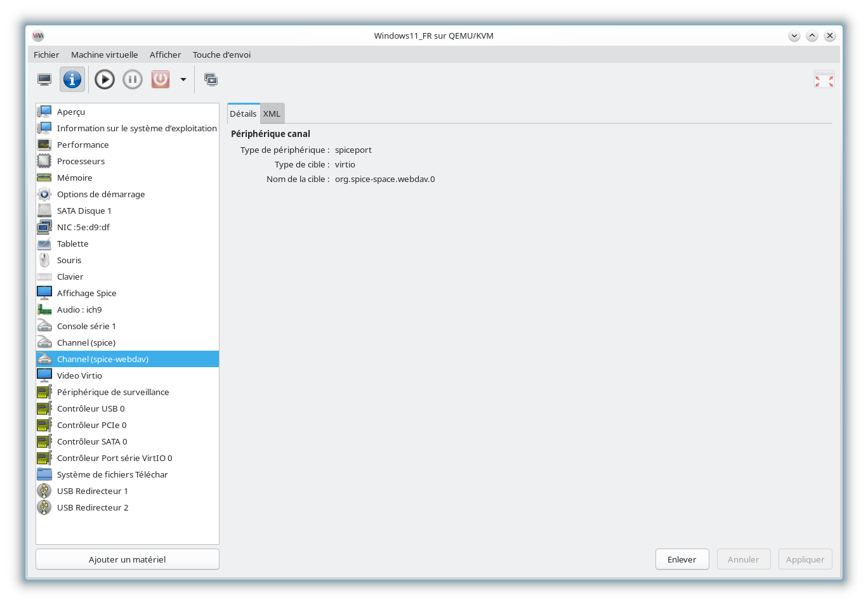Select Contrôleur PCIe 0 row

[x=128, y=425]
